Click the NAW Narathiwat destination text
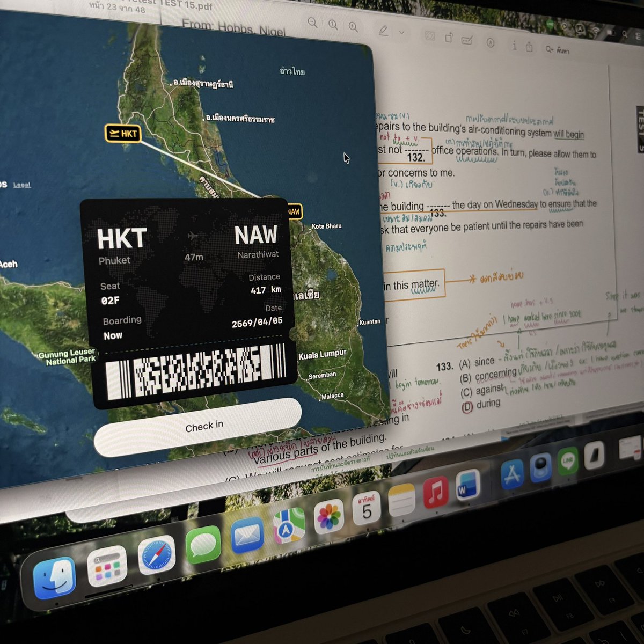 tap(257, 241)
